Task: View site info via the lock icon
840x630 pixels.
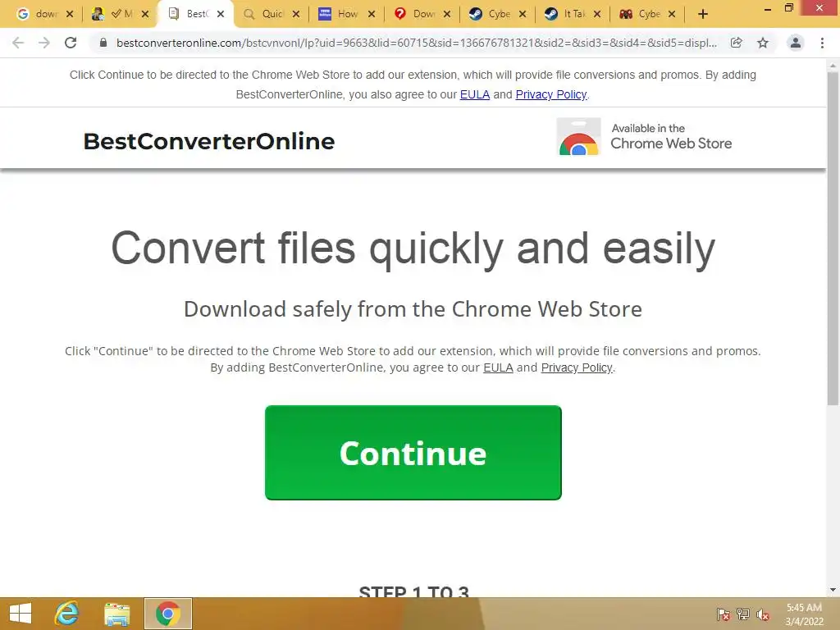Action: coord(103,43)
